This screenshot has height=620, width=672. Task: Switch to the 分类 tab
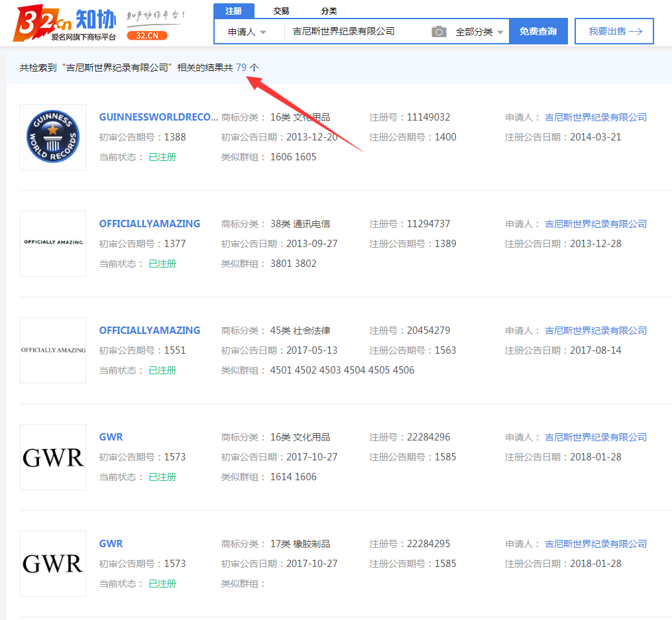coord(329,11)
